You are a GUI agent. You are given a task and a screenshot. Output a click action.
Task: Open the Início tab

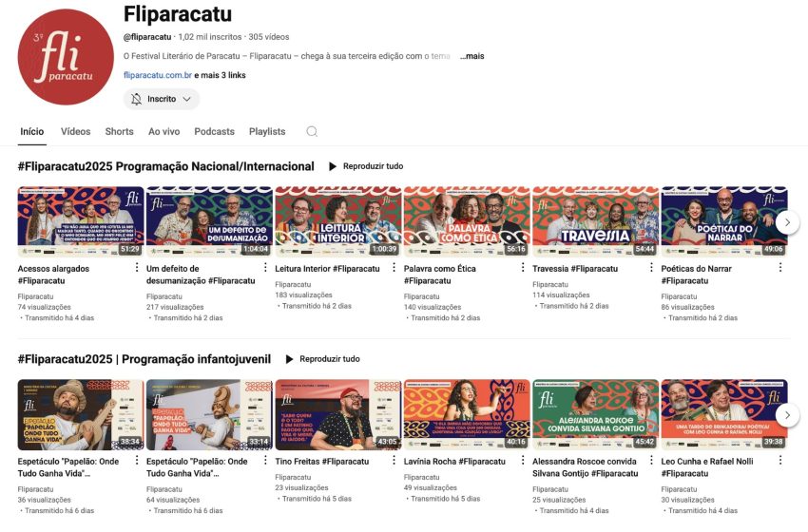click(x=32, y=131)
